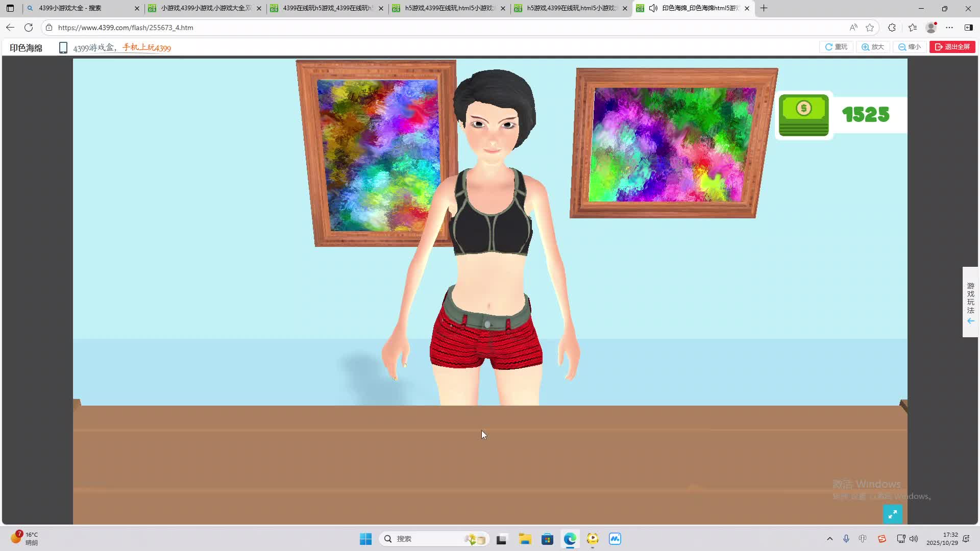Click the right colorful framed painting
The width and height of the screenshot is (980, 551).
673,144
